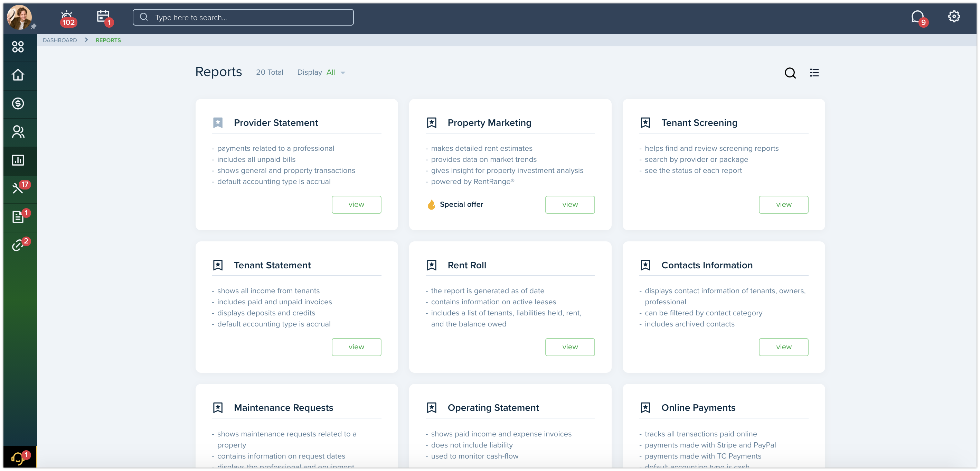Open the calendar icon in top bar

[x=103, y=17]
